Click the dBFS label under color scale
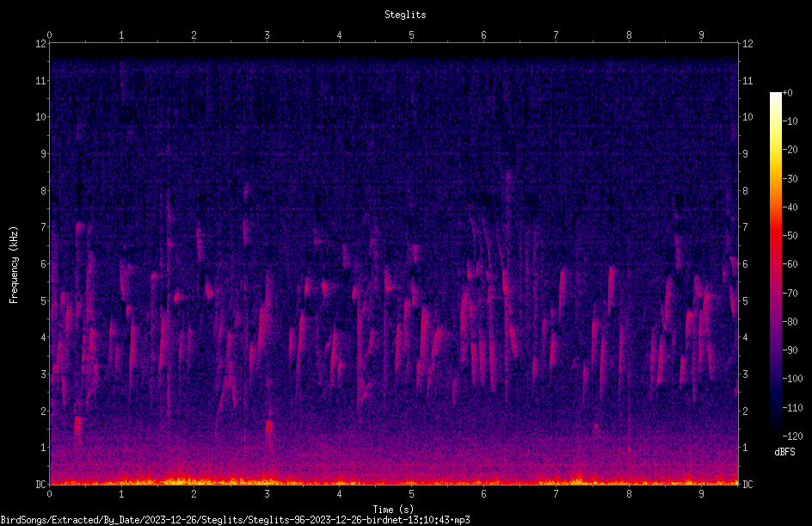The width and height of the screenshot is (812, 526). coord(784,452)
